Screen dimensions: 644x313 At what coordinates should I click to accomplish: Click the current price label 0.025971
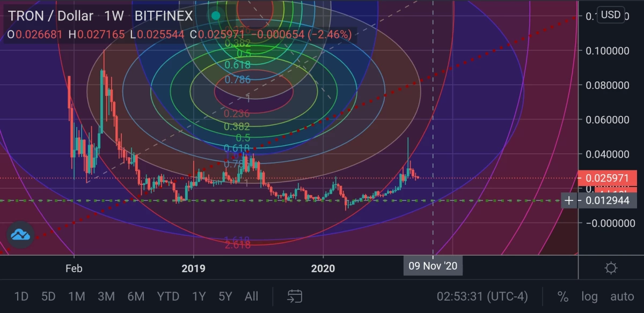(x=607, y=177)
